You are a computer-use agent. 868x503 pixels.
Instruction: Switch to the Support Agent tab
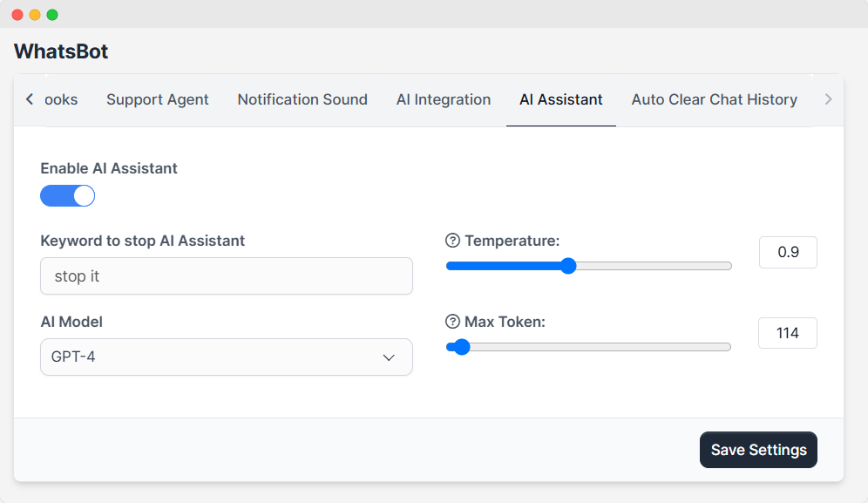pos(157,99)
